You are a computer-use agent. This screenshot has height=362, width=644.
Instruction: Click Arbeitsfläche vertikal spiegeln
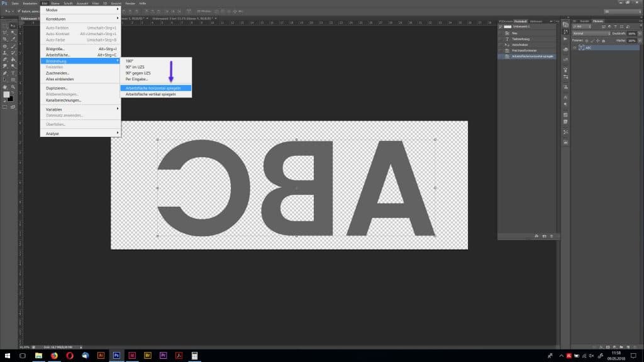click(x=156, y=94)
